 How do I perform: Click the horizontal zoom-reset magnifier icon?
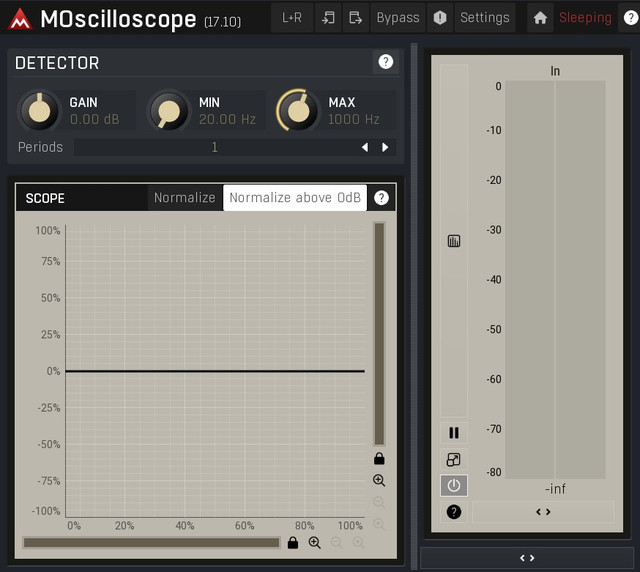[358, 543]
